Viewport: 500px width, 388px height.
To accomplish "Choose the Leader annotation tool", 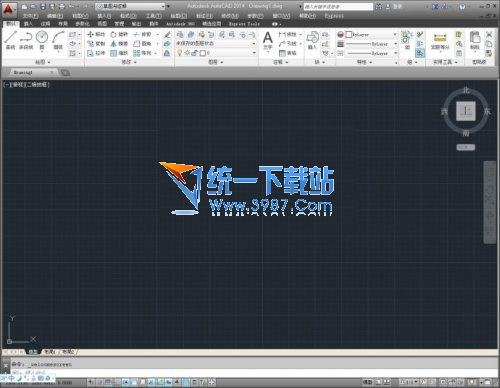I will (287, 44).
